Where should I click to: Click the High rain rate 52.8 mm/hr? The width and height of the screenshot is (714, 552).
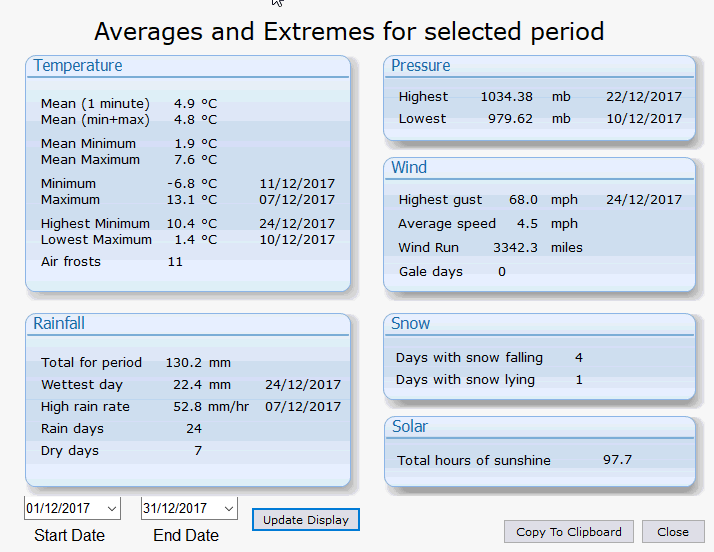tap(211, 406)
